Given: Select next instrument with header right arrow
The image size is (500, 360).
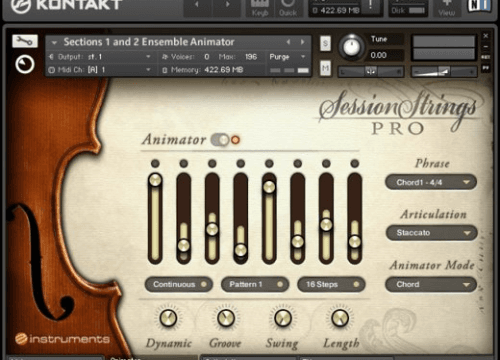Looking at the screenshot, I should pyautogui.click(x=303, y=42).
